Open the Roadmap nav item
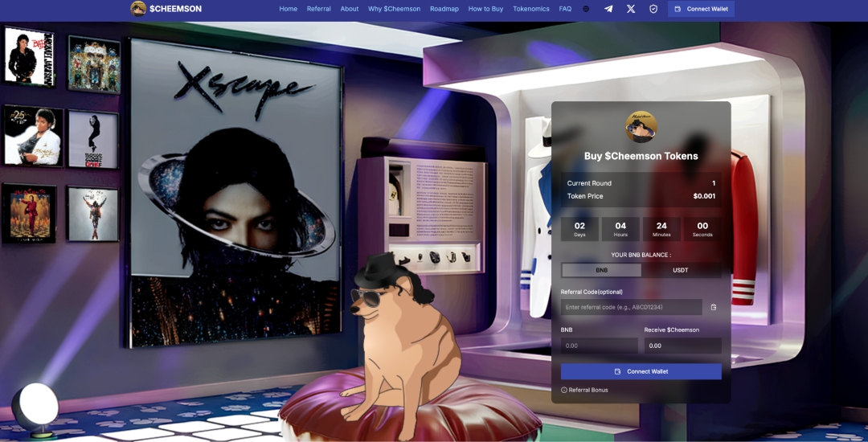 click(444, 9)
